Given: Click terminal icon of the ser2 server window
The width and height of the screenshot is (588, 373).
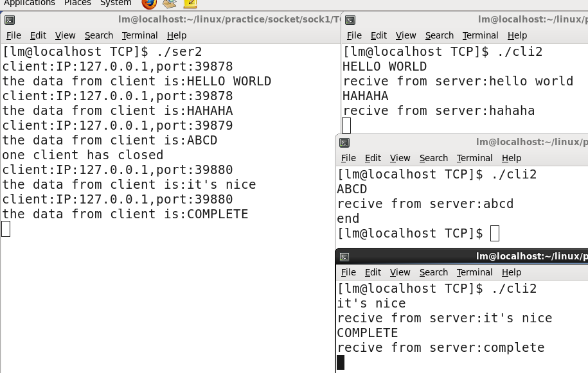Looking at the screenshot, I should [x=10, y=20].
